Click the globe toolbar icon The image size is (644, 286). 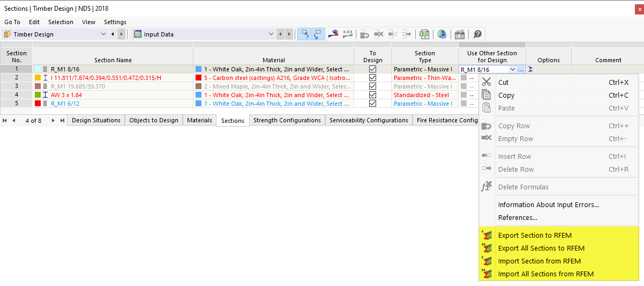coord(442,34)
